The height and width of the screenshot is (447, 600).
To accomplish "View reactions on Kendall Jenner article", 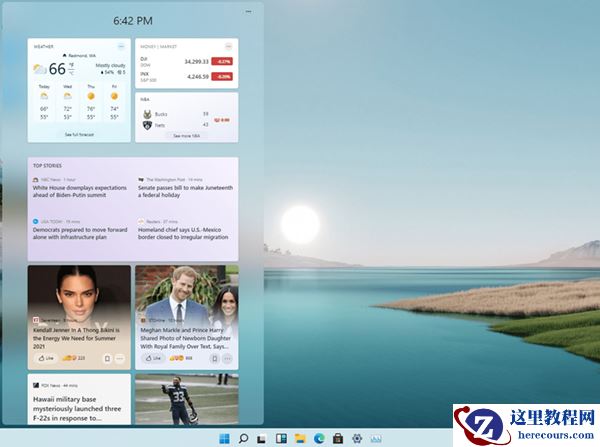I will (x=73, y=358).
